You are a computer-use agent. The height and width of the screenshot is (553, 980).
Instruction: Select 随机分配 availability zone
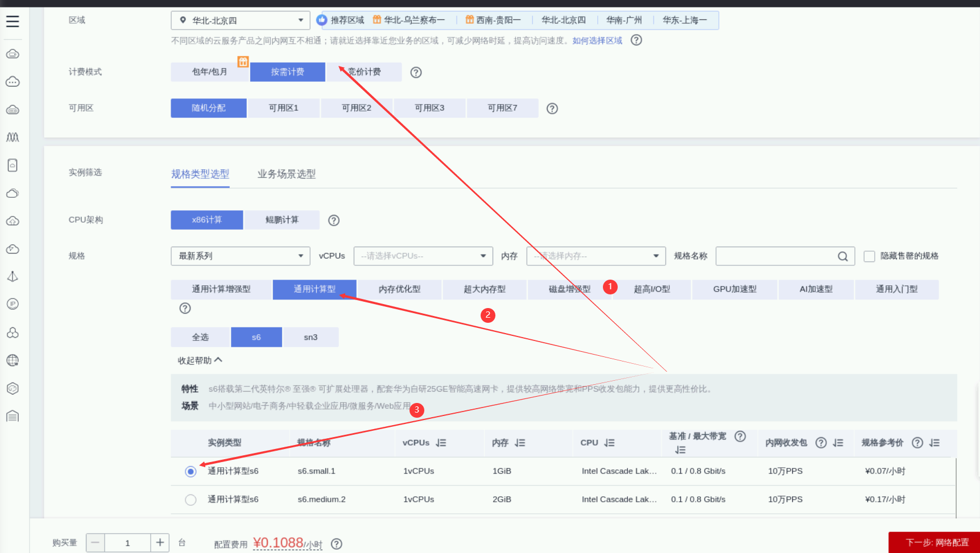pyautogui.click(x=209, y=108)
